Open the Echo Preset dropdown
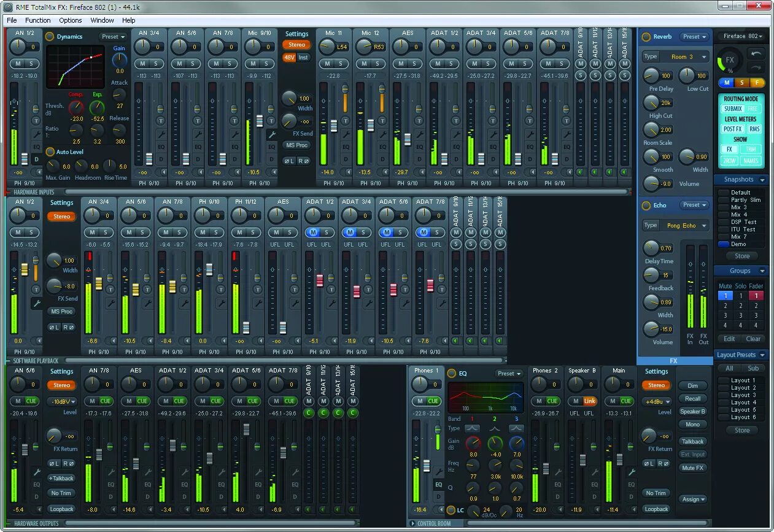 (x=695, y=205)
